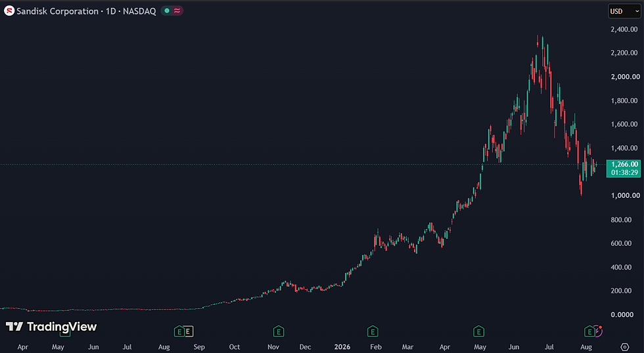Click the Mar label on time axis
The image size is (644, 353).
(x=407, y=347)
